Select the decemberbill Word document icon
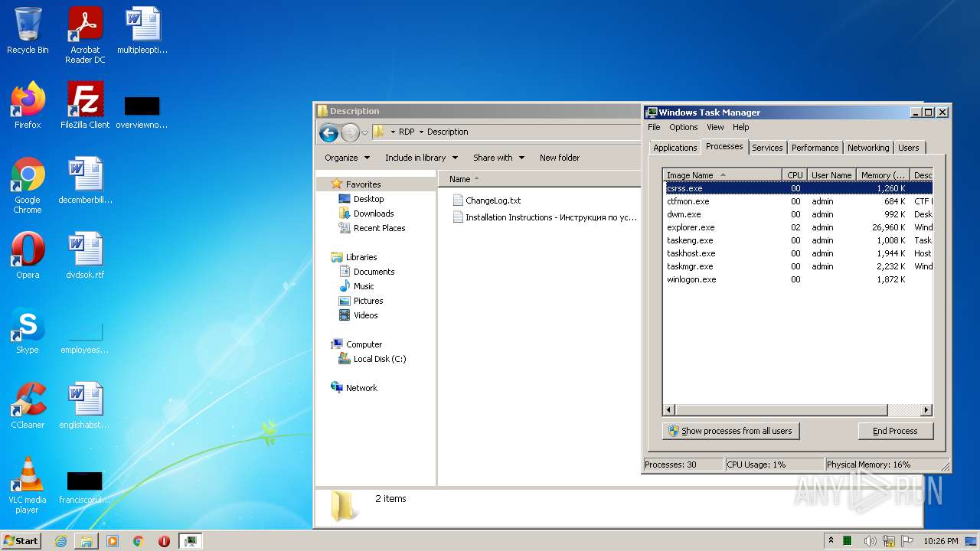This screenshot has height=551, width=980. tap(85, 181)
